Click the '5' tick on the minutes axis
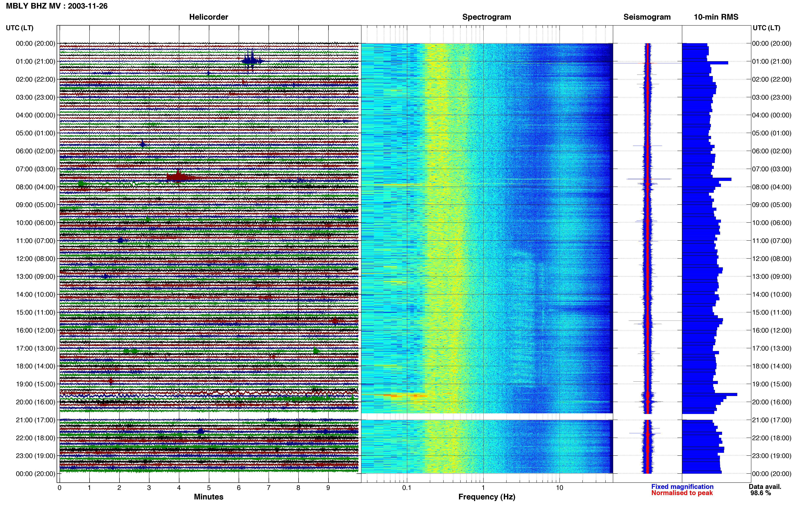The width and height of the screenshot is (812, 508). (209, 487)
